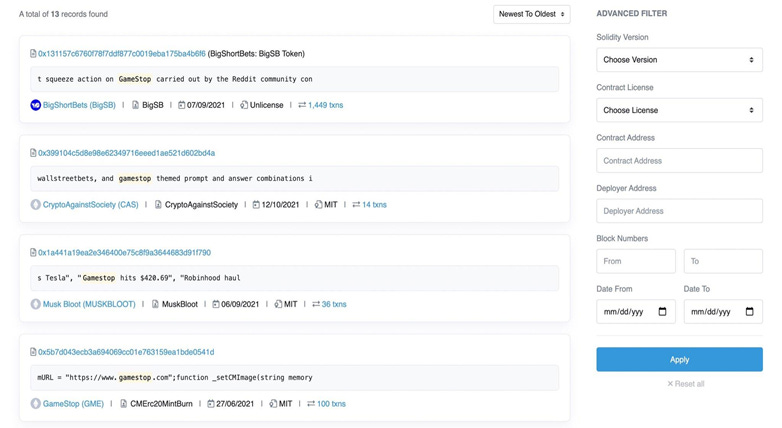Click the license icon in the MuskBloot row
Screen dimensions: 782x428
click(x=278, y=304)
